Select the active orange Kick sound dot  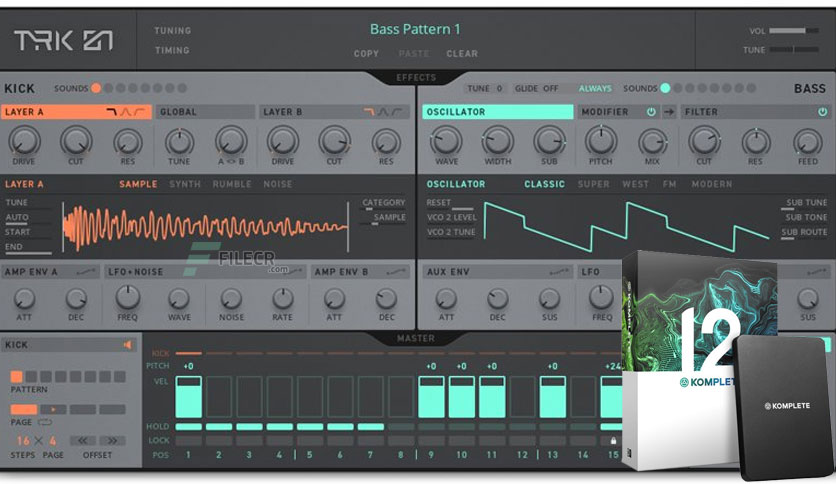[x=96, y=88]
